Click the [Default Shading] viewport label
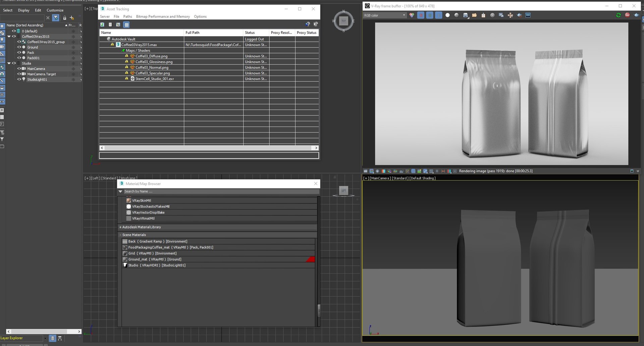644x346 pixels. pyautogui.click(x=422, y=178)
